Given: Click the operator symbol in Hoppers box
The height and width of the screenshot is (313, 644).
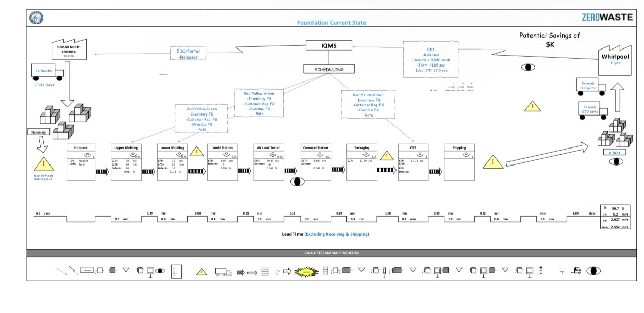Looking at the screenshot, I should pyautogui.click(x=87, y=155).
